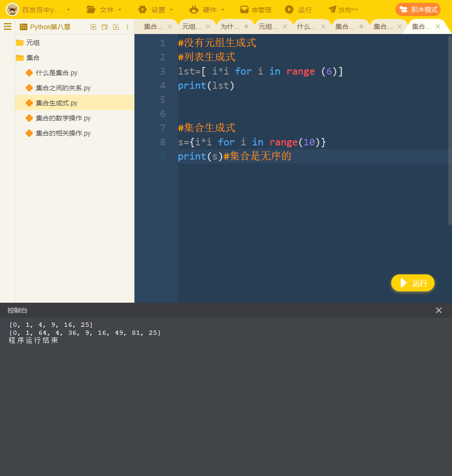The height and width of the screenshot is (476, 452).
Task: Click the Python第八章 project title
Action: click(x=50, y=27)
